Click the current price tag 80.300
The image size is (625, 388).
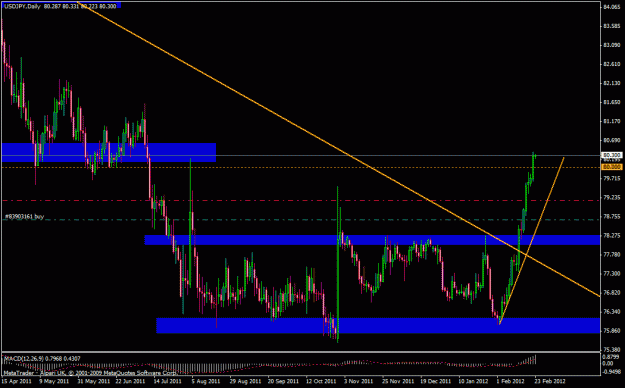click(612, 155)
